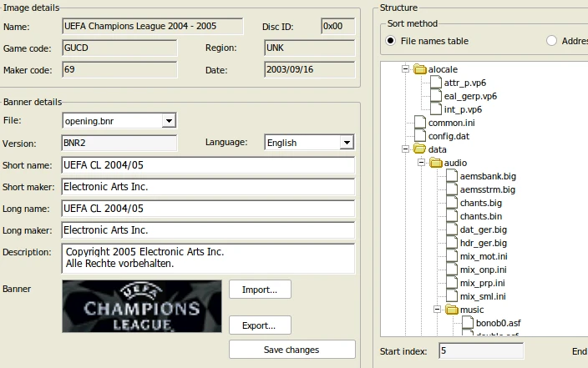Click the Save changes button

pyautogui.click(x=292, y=350)
